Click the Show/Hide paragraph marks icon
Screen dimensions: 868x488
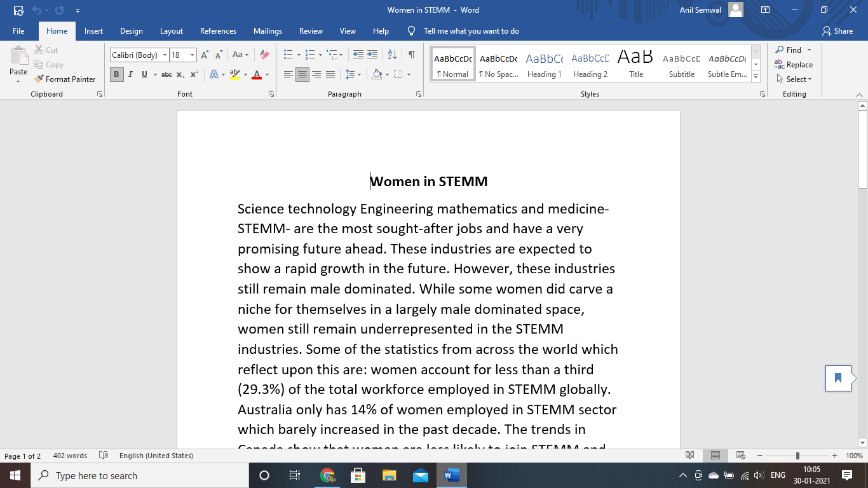(x=412, y=55)
